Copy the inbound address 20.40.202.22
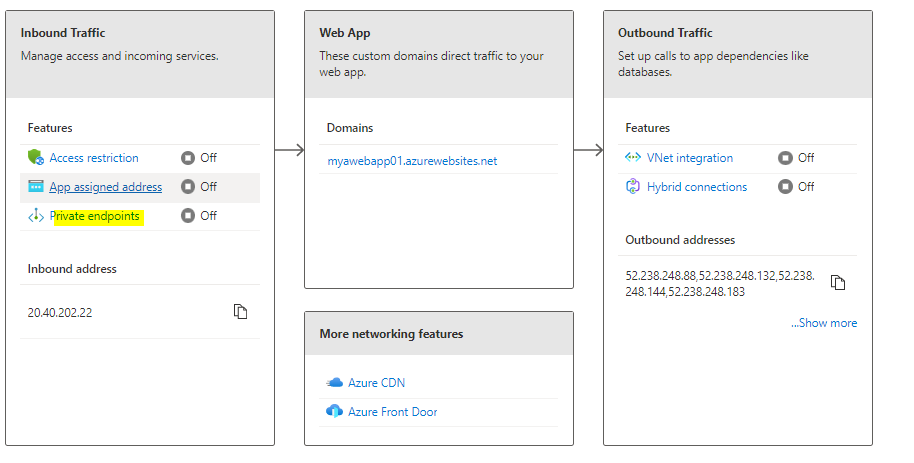 (x=240, y=312)
